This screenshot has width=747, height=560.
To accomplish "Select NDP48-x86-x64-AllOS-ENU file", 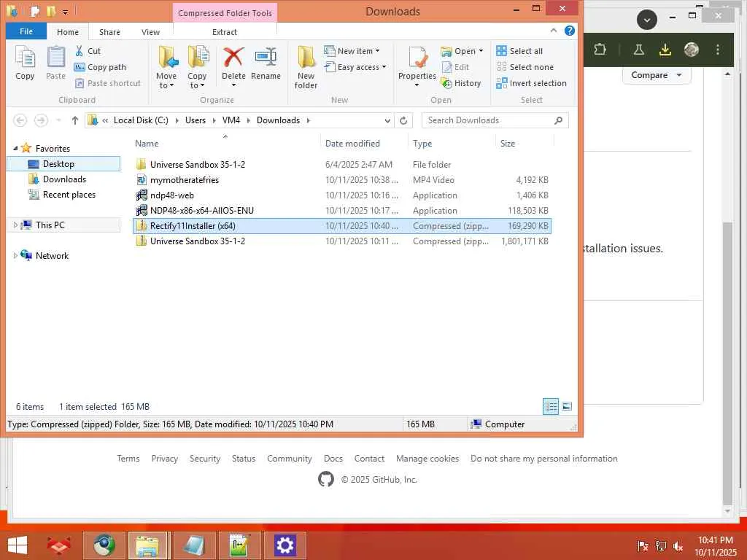I will 341,211.
